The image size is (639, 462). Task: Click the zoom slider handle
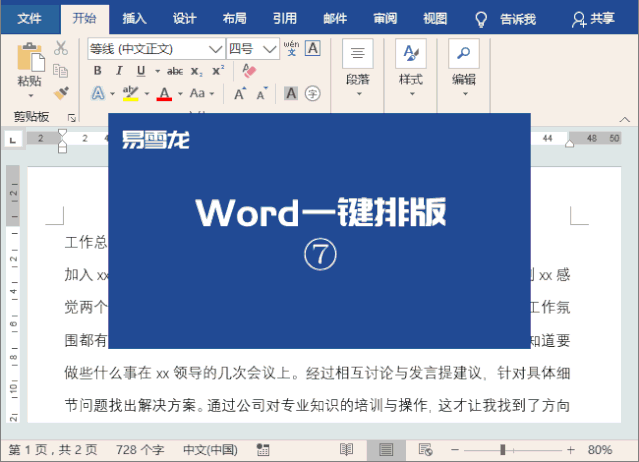(502, 450)
